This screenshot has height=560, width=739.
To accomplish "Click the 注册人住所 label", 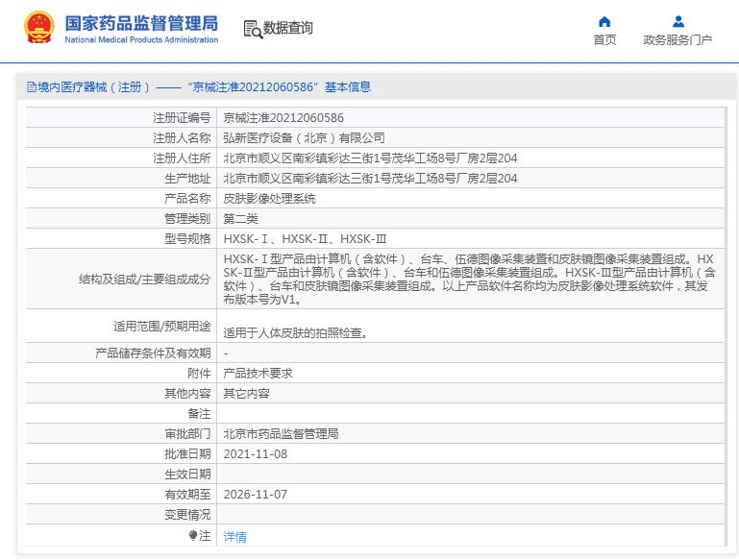I will point(182,158).
